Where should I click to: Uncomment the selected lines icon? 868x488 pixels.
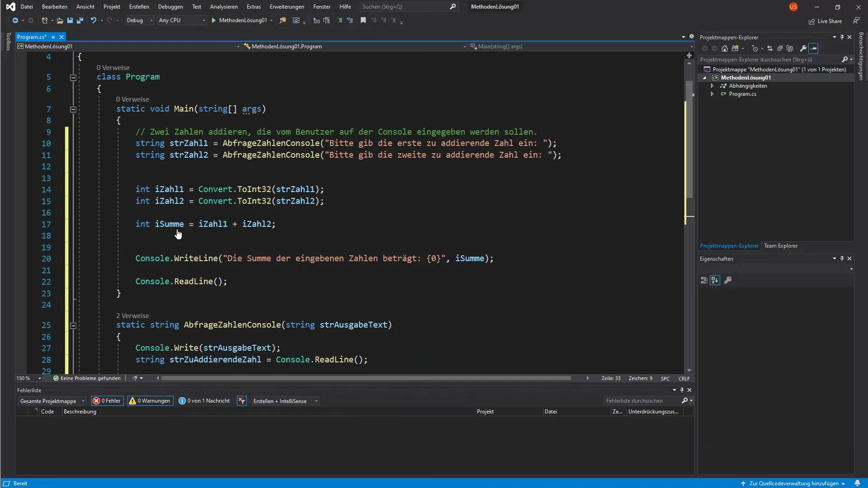[350, 20]
